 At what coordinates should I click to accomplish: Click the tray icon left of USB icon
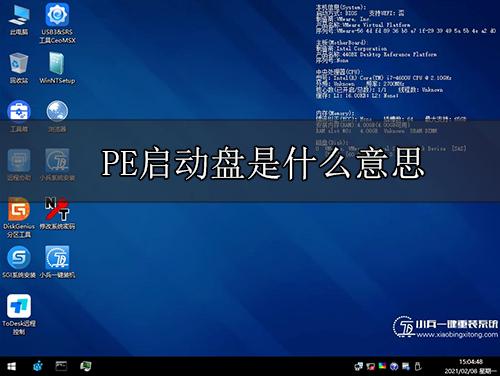(406, 367)
